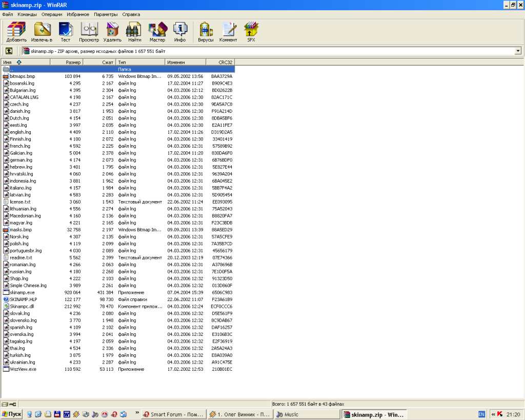Click the Извлечь в (Extract to) icon

coord(42,32)
